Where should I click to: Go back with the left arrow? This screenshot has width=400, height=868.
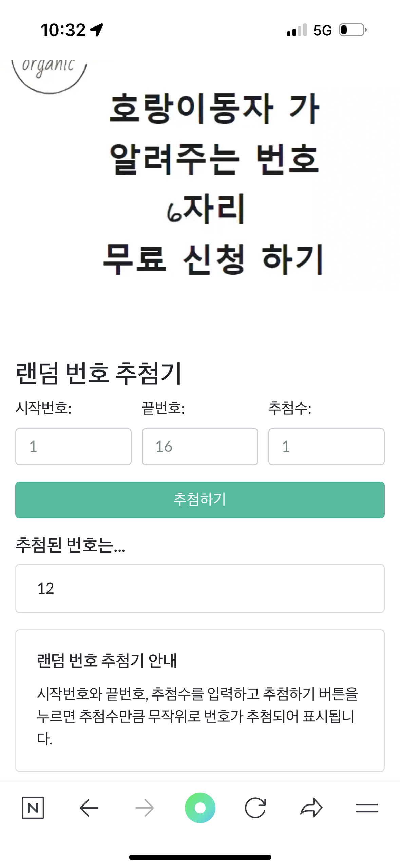click(x=89, y=808)
